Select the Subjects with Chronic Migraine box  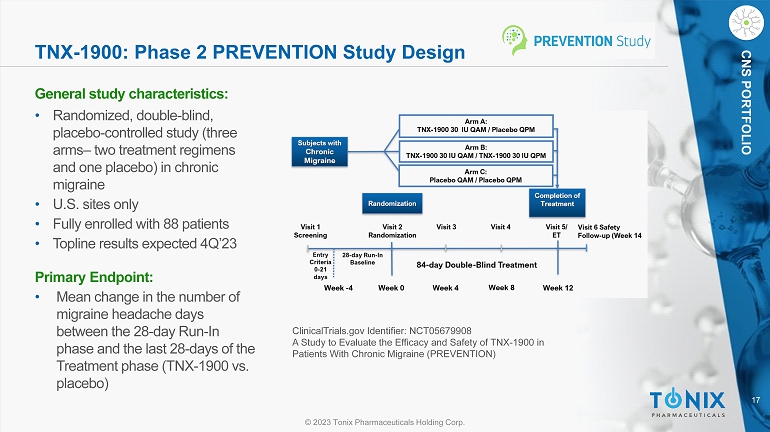322,151
